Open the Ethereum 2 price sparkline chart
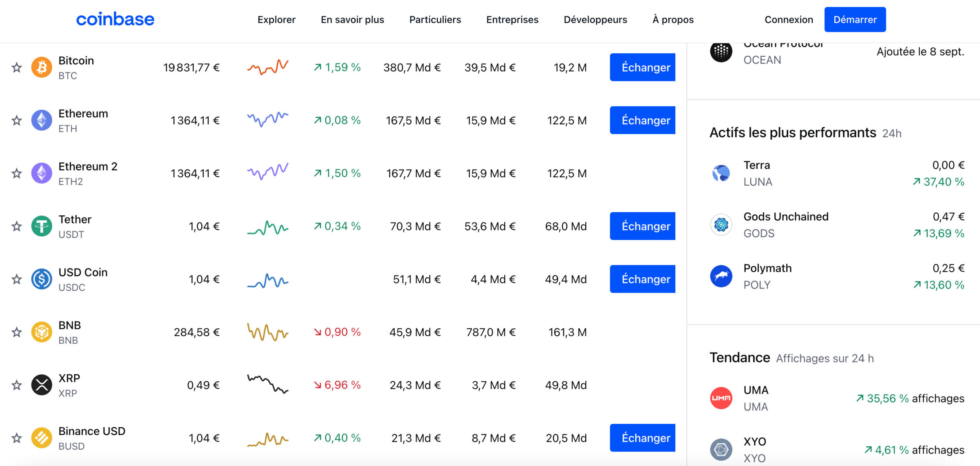The image size is (980, 466). pyautogui.click(x=268, y=172)
